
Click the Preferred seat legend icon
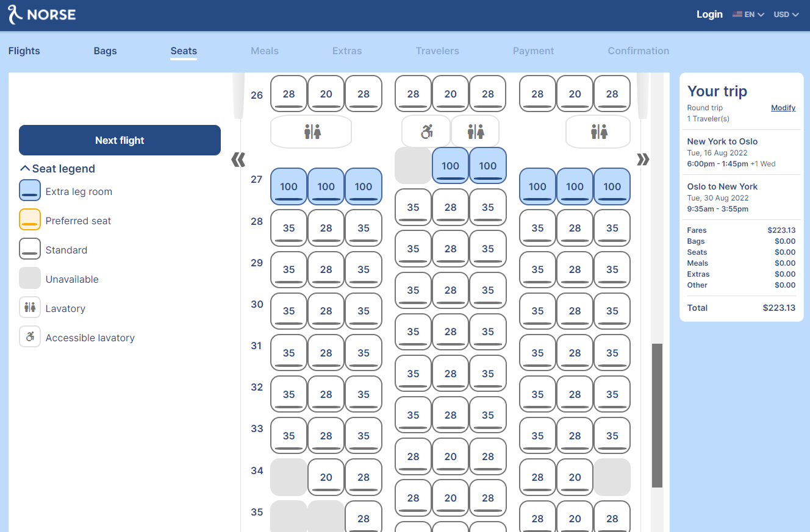pyautogui.click(x=30, y=220)
